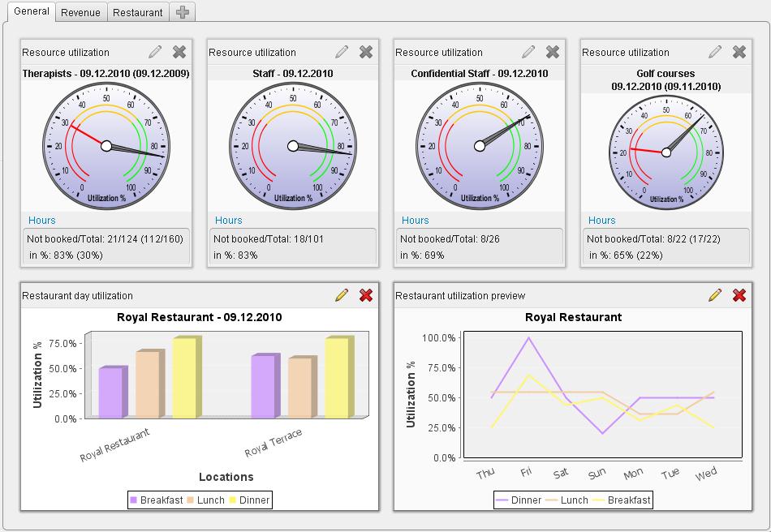Close the Golf courses utilization widget
This screenshot has height=532, width=771.
(739, 52)
